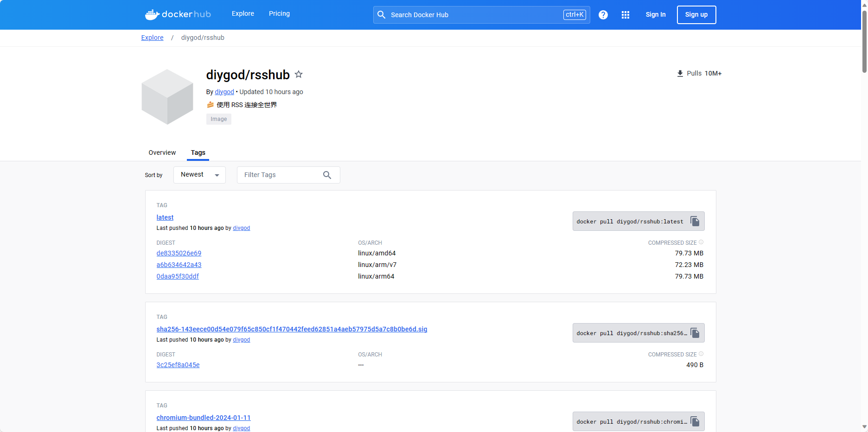The width and height of the screenshot is (868, 432).
Task: Click the linux/arm/v7 architecture entry
Action: pos(377,265)
